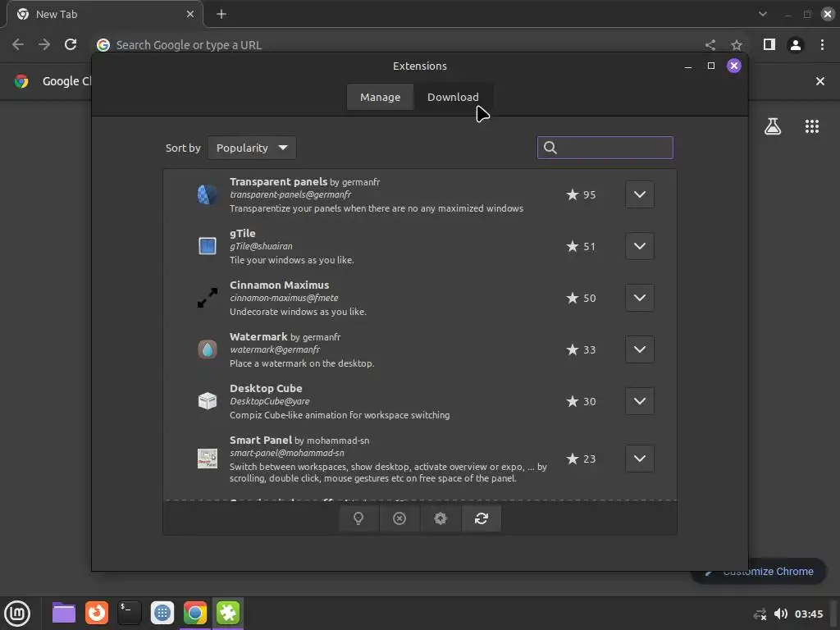
Task: Click the magnifier icon in search box
Action: (x=550, y=148)
